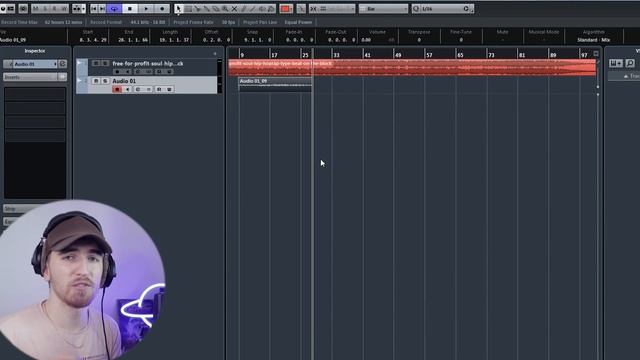Click the Activate Project power button
The width and height of the screenshot is (640, 360).
(3, 9)
